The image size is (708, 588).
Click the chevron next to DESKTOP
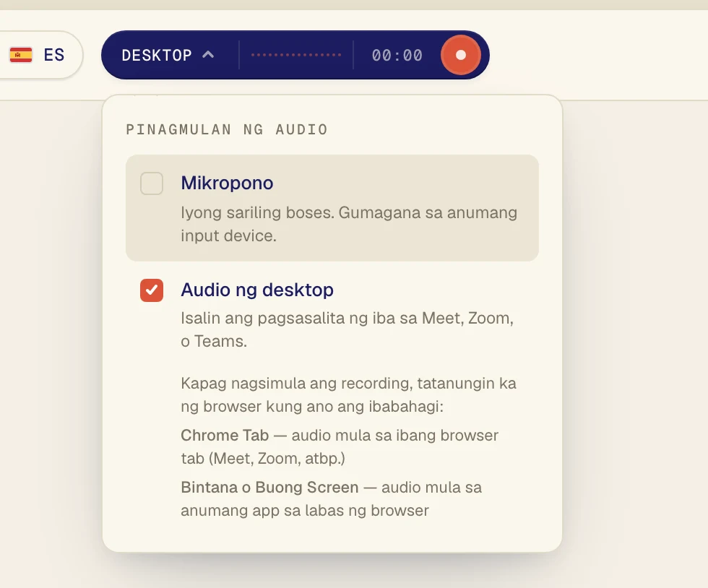(208, 55)
